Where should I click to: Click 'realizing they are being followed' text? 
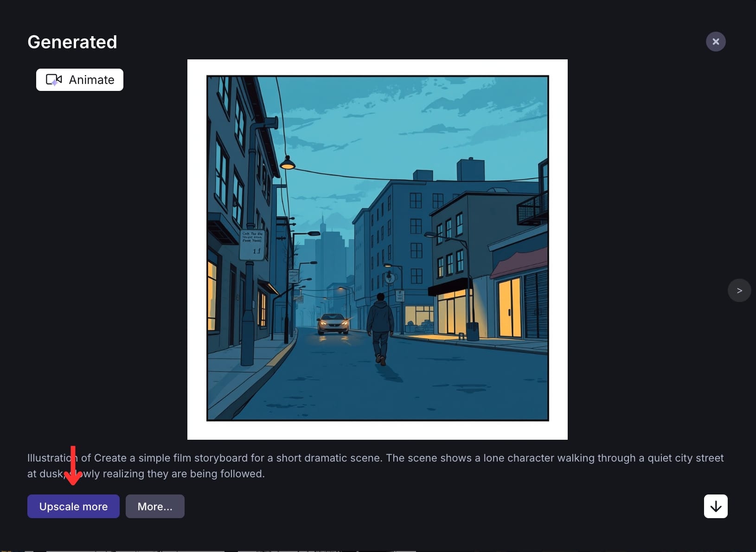point(183,474)
